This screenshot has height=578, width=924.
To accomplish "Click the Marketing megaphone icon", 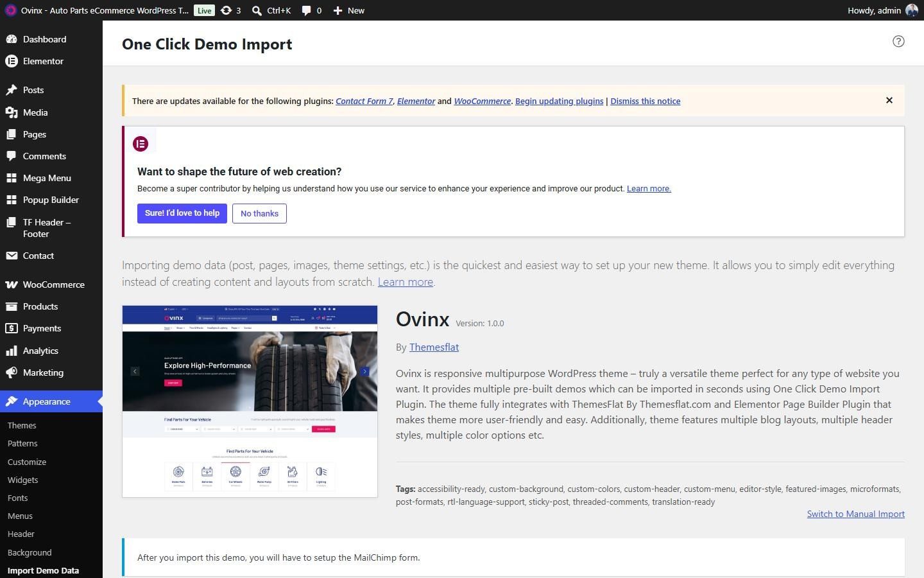I will click(12, 372).
